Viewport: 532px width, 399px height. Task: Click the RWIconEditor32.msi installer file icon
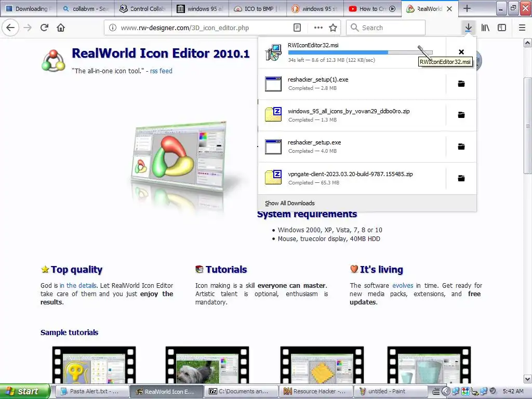(x=273, y=52)
